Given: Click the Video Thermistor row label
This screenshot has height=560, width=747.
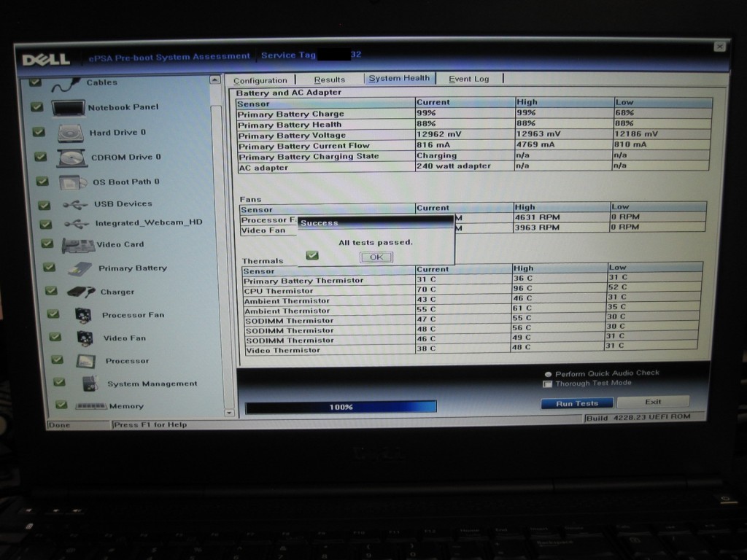Looking at the screenshot, I should 283,351.
